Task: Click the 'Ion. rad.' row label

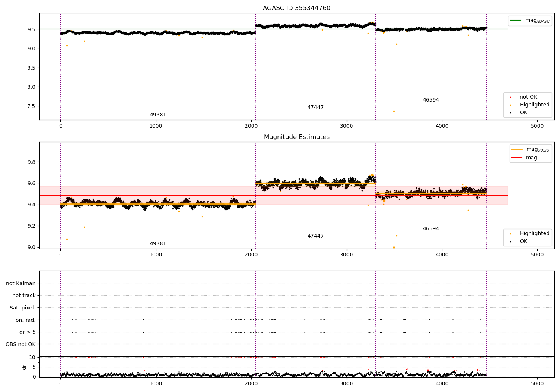Action: click(x=25, y=320)
